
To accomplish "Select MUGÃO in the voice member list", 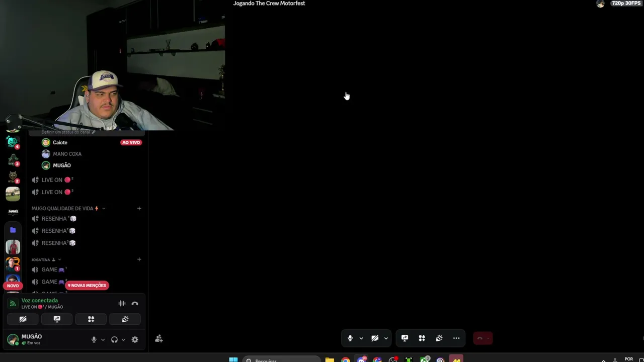I will coord(61,165).
